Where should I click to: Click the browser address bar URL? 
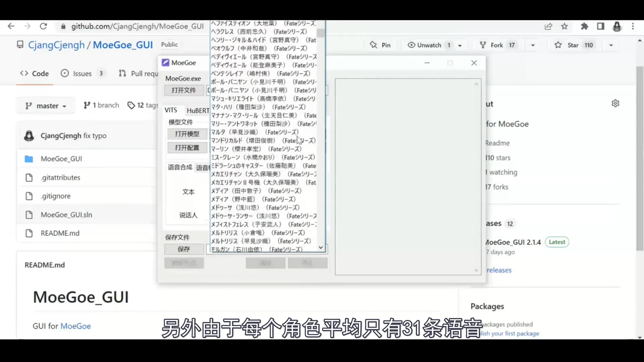[137, 26]
